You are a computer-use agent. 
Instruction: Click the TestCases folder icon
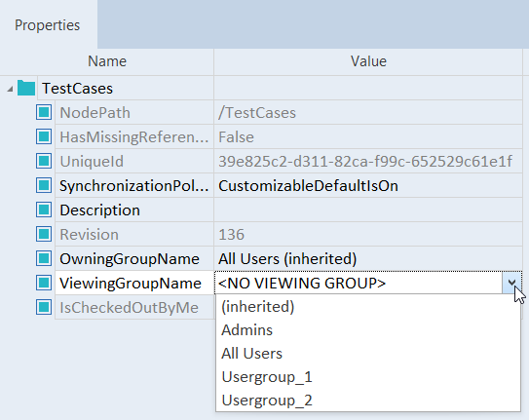point(26,88)
